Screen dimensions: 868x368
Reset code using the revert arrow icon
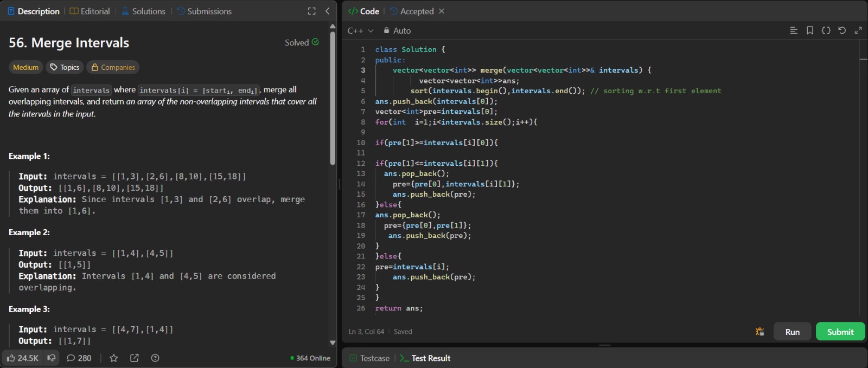coord(842,30)
